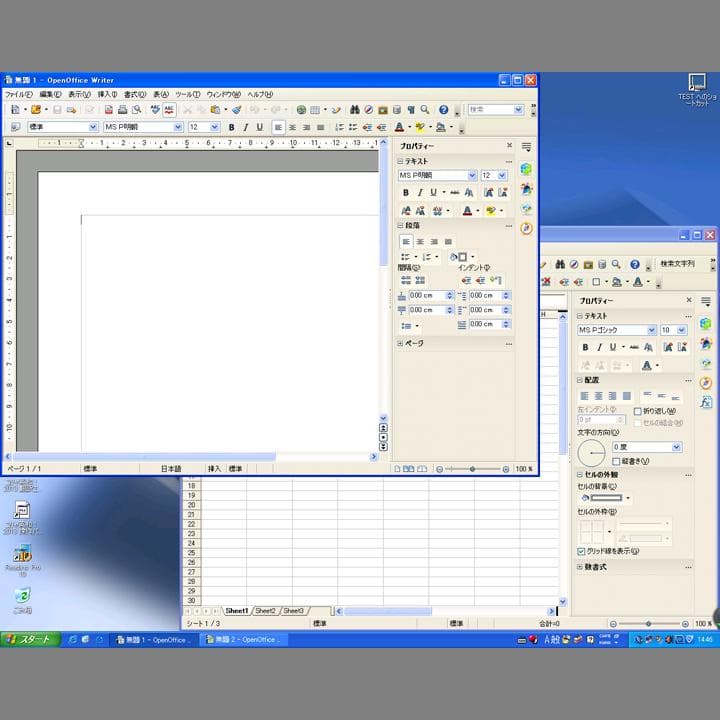Image resolution: width=720 pixels, height=720 pixels.
Task: Enable 折り返し checkbox in Calc sidebar
Action: [x=637, y=411]
